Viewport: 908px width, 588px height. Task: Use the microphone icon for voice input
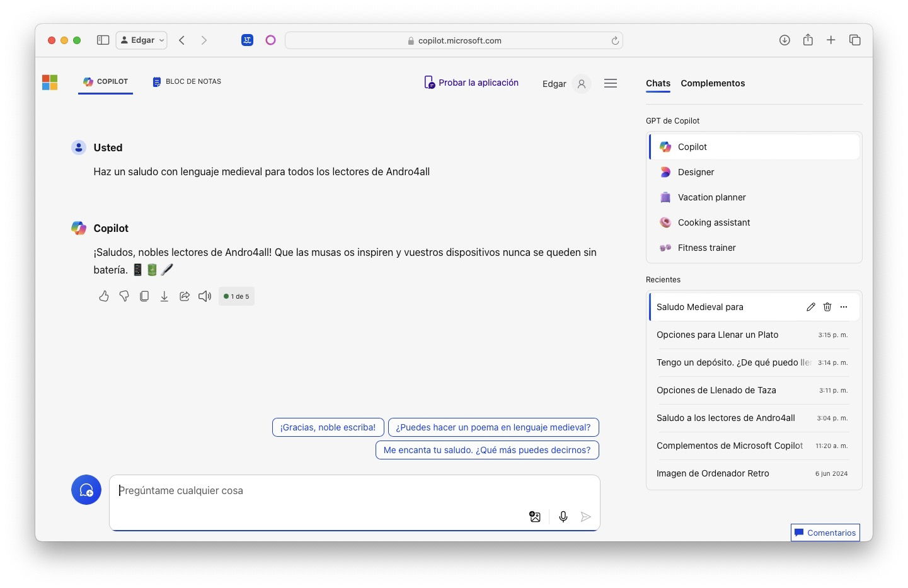[x=563, y=517]
